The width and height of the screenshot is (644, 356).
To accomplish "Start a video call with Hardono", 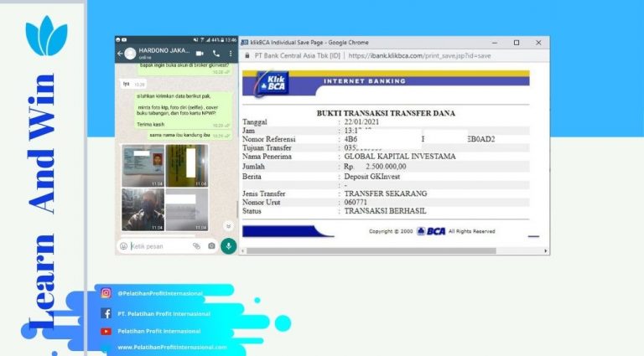I will [200, 54].
